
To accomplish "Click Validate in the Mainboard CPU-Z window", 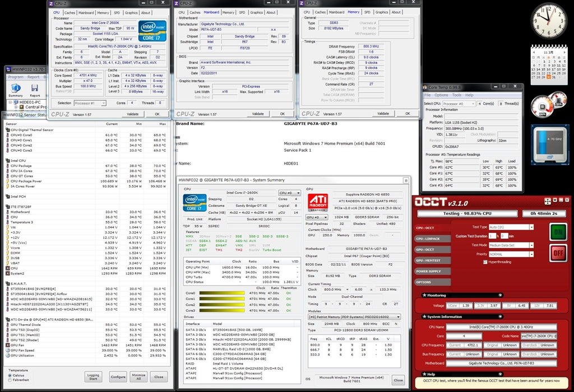I will [258, 114].
